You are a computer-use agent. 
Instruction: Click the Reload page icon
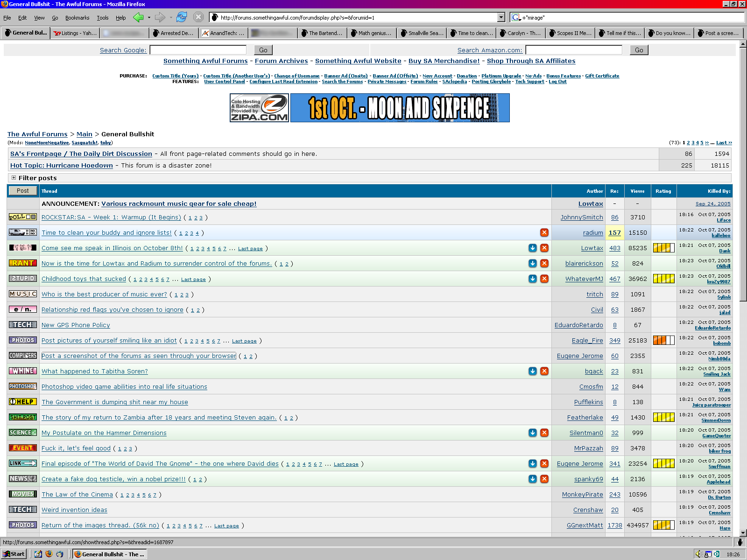pyautogui.click(x=182, y=17)
